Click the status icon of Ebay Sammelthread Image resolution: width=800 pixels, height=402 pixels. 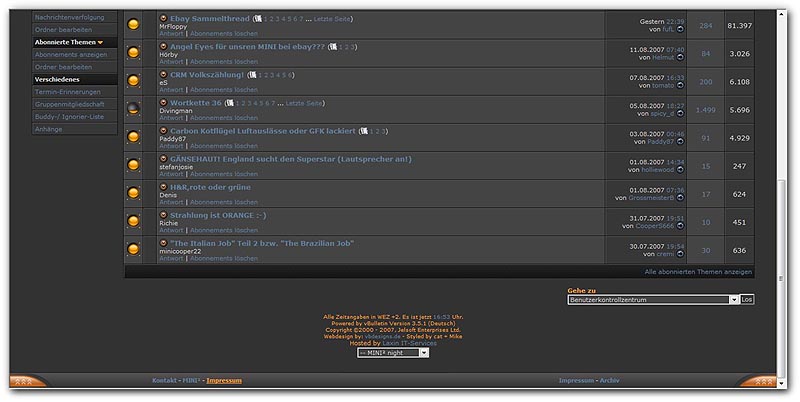click(x=133, y=24)
